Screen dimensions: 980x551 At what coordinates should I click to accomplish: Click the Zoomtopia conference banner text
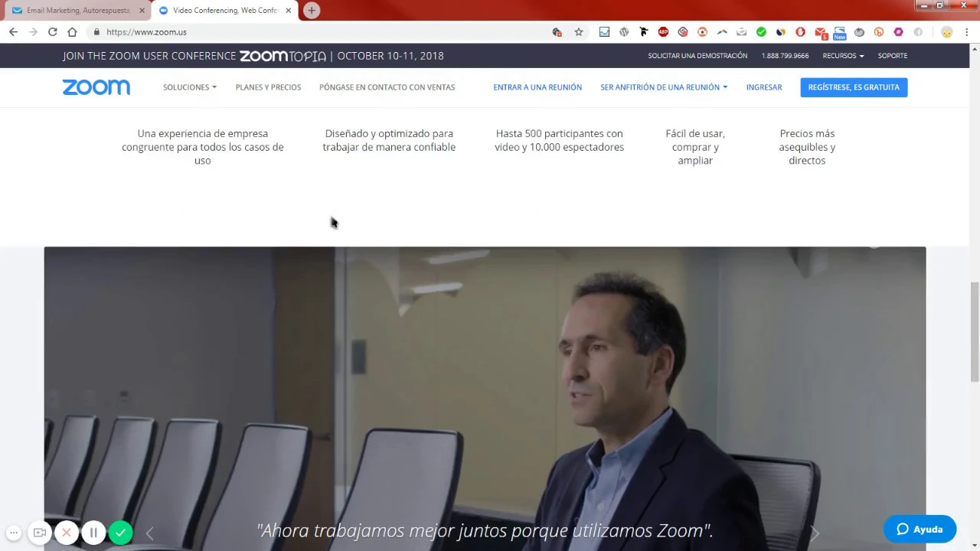coord(253,56)
